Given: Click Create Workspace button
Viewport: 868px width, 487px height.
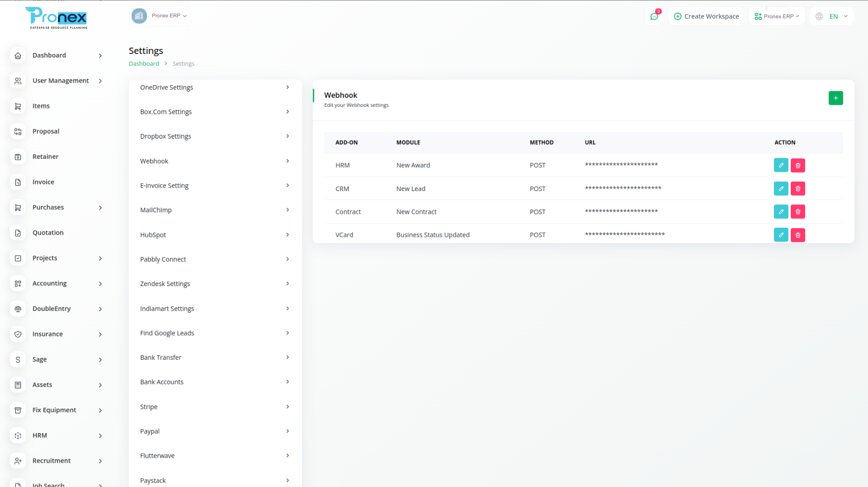Looking at the screenshot, I should 706,16.
